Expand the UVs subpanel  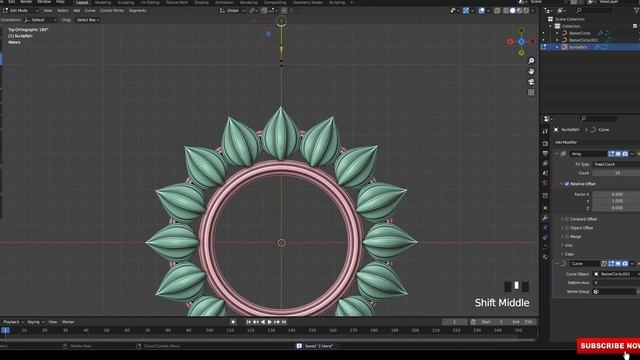[x=568, y=245]
